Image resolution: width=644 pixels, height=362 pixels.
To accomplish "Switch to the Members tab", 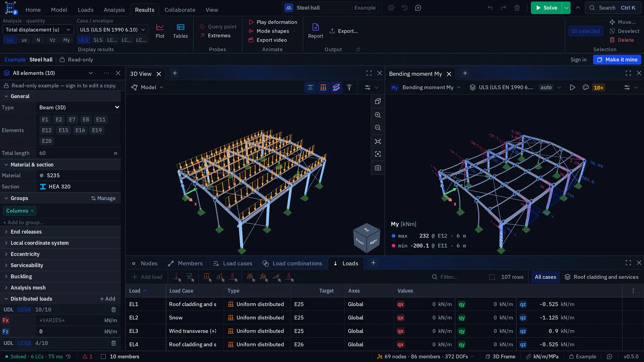I will click(x=185, y=264).
